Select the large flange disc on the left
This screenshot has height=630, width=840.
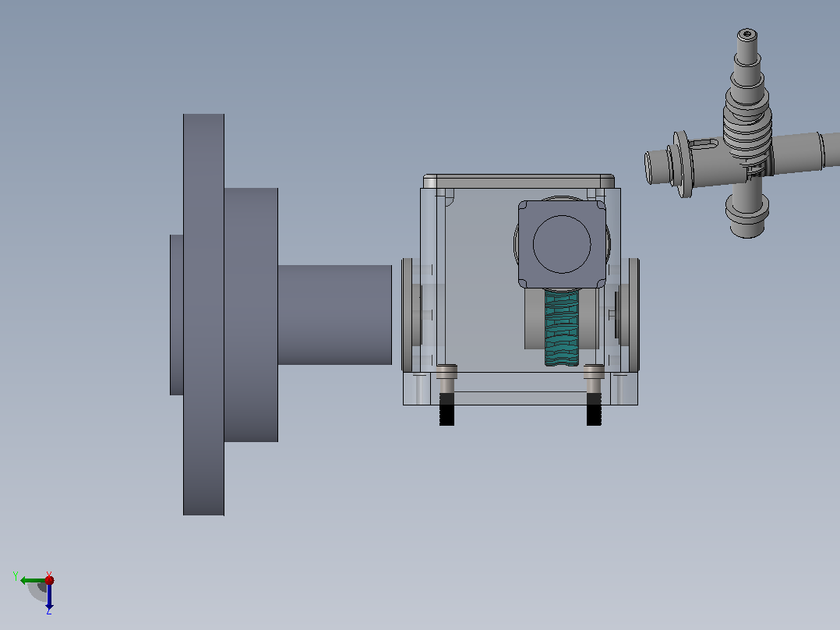[x=203, y=315]
